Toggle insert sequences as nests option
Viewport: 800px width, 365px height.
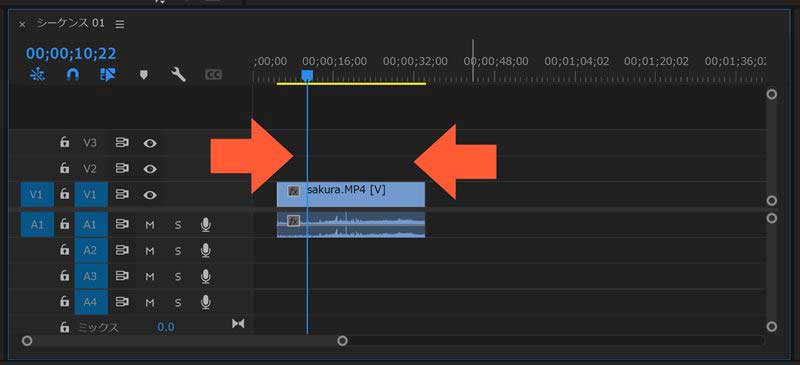click(37, 75)
